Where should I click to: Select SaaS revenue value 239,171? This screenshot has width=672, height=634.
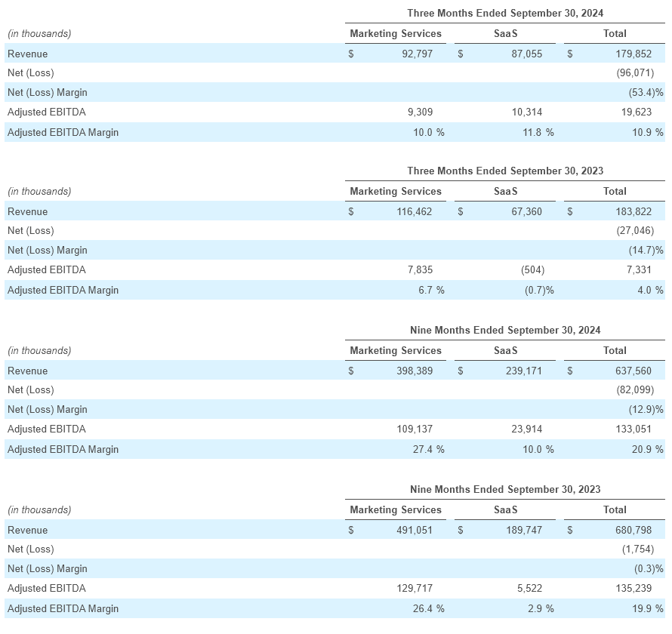[524, 371]
